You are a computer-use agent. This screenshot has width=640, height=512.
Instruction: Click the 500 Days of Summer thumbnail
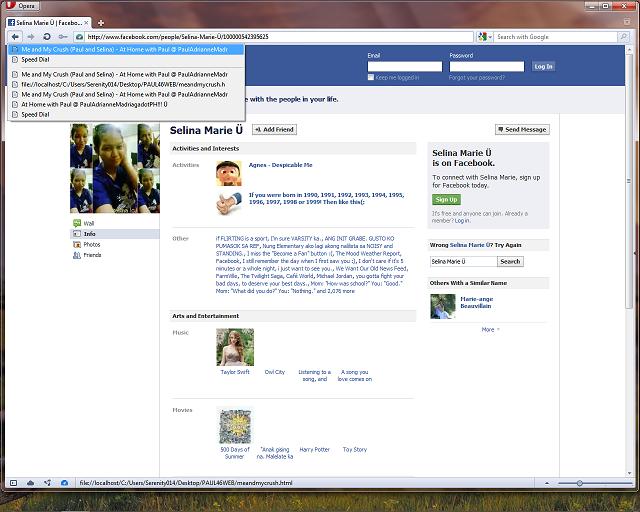(235, 427)
